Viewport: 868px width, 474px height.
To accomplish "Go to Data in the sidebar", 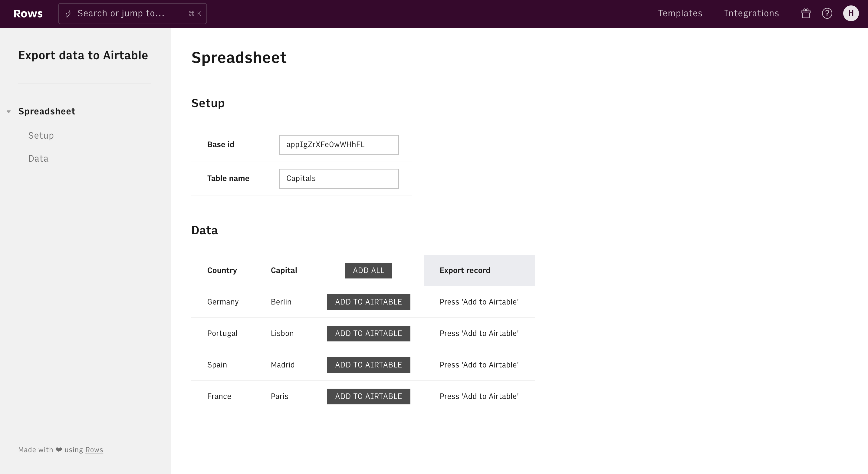I will click(x=38, y=159).
